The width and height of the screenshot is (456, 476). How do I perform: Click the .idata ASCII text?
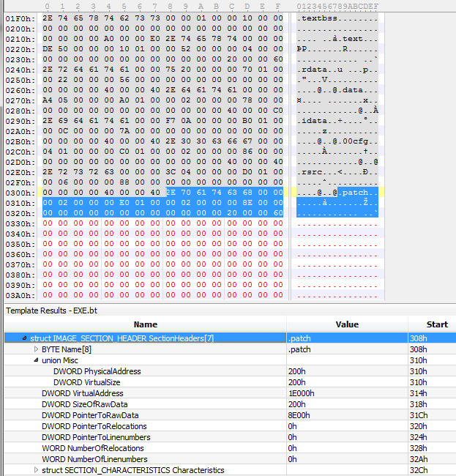(312, 121)
